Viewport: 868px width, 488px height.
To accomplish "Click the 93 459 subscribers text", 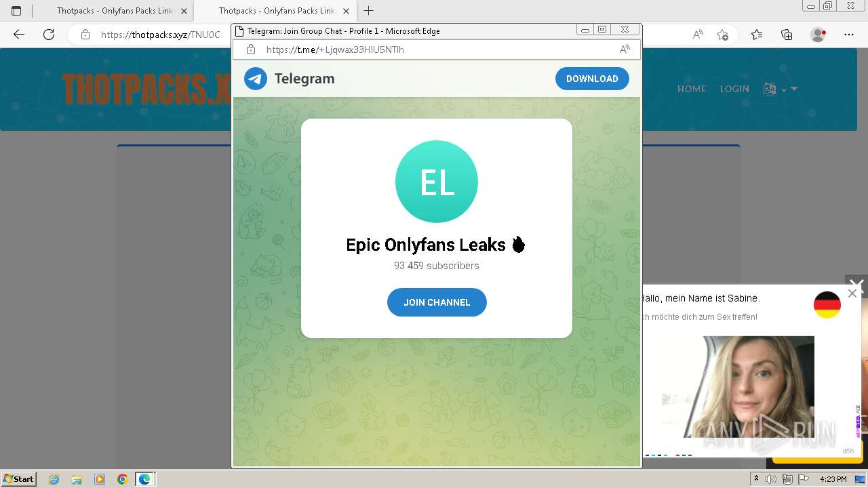I will [437, 266].
